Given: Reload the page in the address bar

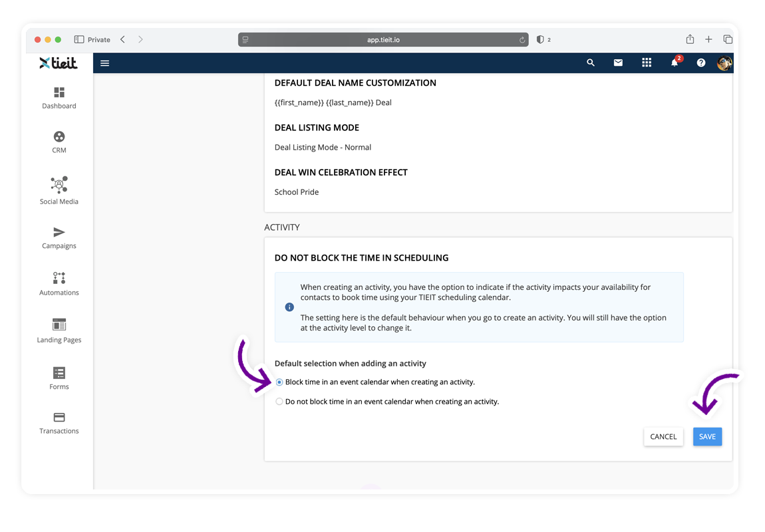Looking at the screenshot, I should [522, 40].
